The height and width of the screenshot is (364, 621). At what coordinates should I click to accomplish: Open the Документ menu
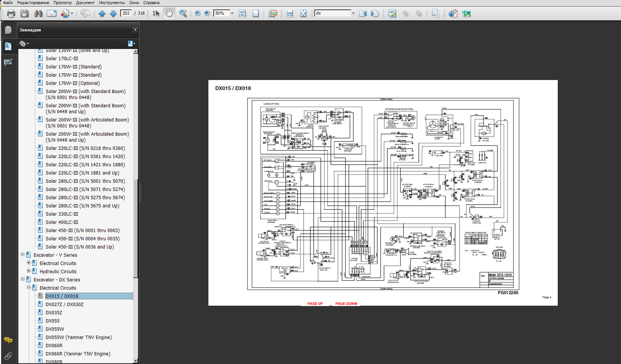tap(85, 3)
